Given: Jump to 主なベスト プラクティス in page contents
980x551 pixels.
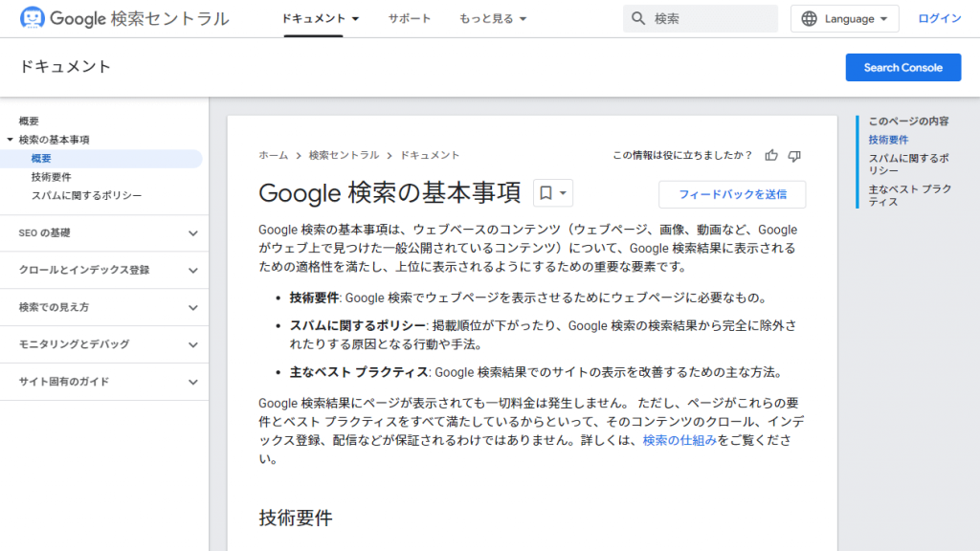Looking at the screenshot, I should (910, 195).
